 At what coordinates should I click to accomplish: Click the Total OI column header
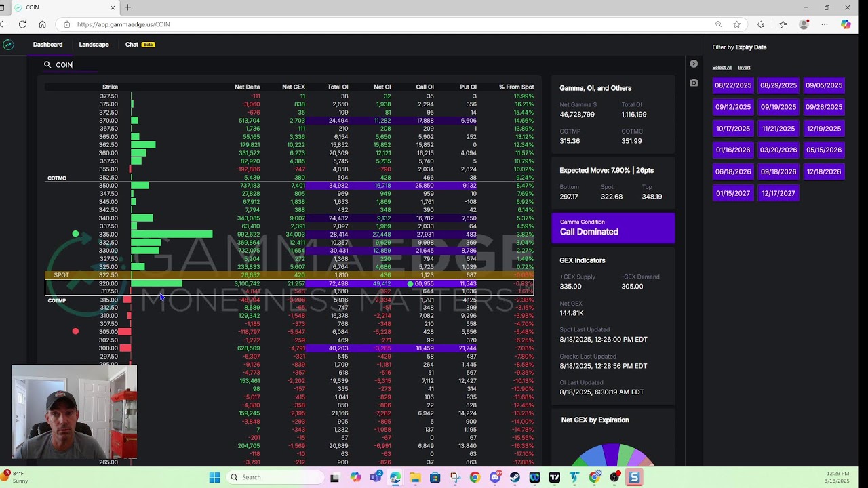click(338, 87)
